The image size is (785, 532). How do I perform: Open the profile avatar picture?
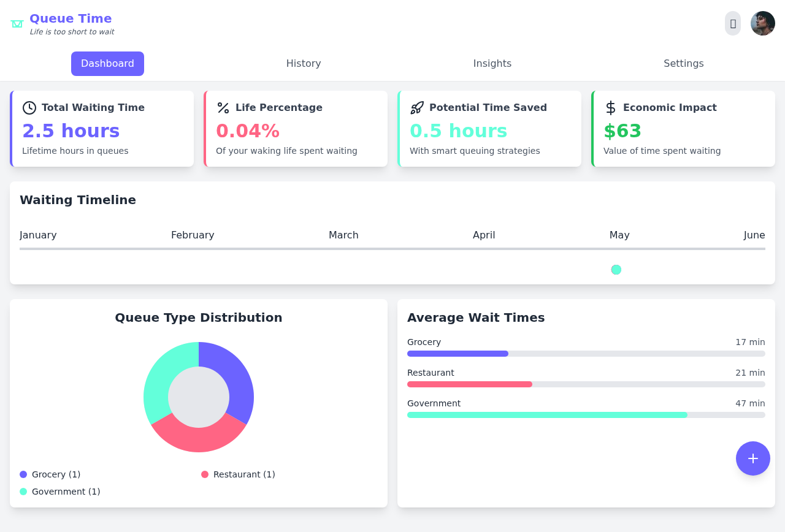pos(762,23)
